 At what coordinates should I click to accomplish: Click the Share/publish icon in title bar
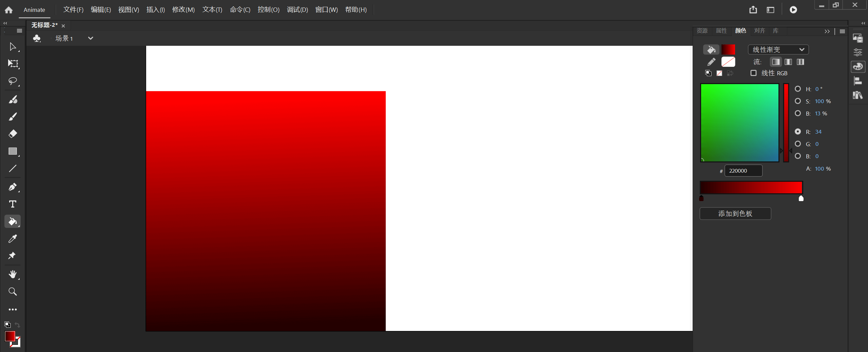753,10
